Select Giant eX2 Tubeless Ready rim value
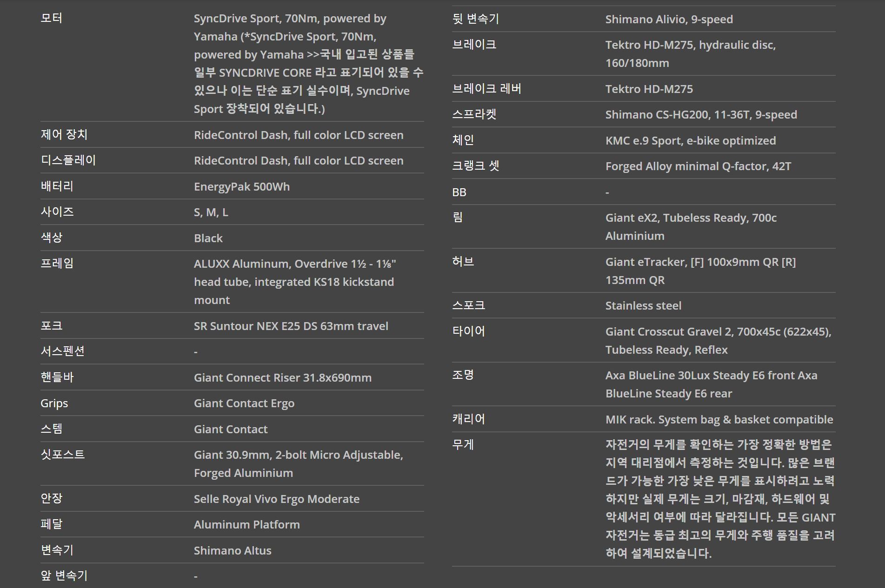Screen dimensions: 885x588 pos(691,227)
